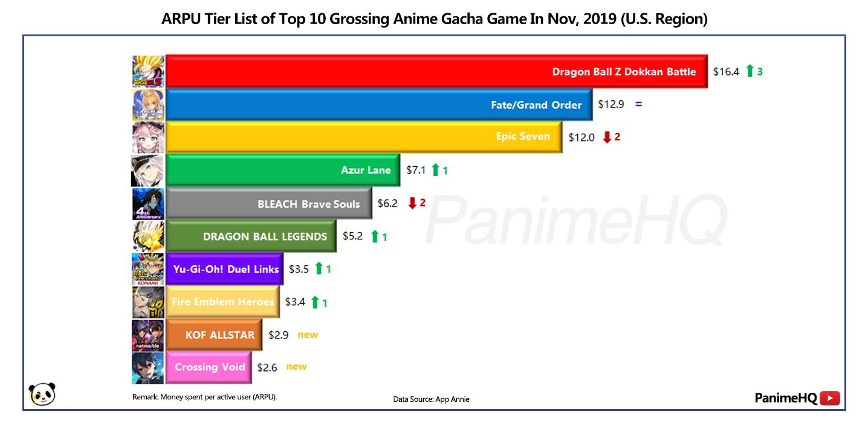The width and height of the screenshot is (868, 426).
Task: Click the Data Source: App Annie text
Action: tap(431, 399)
